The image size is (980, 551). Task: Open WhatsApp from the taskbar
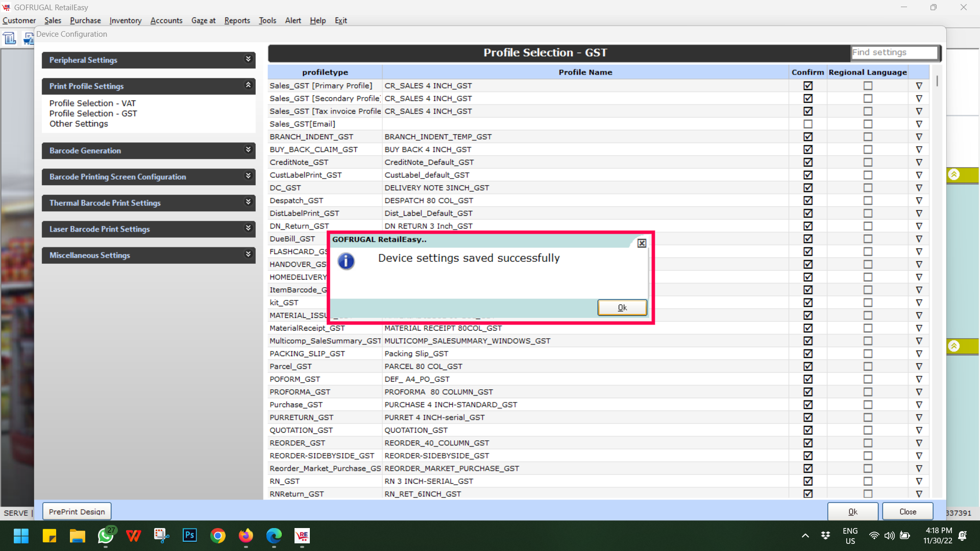point(106,535)
